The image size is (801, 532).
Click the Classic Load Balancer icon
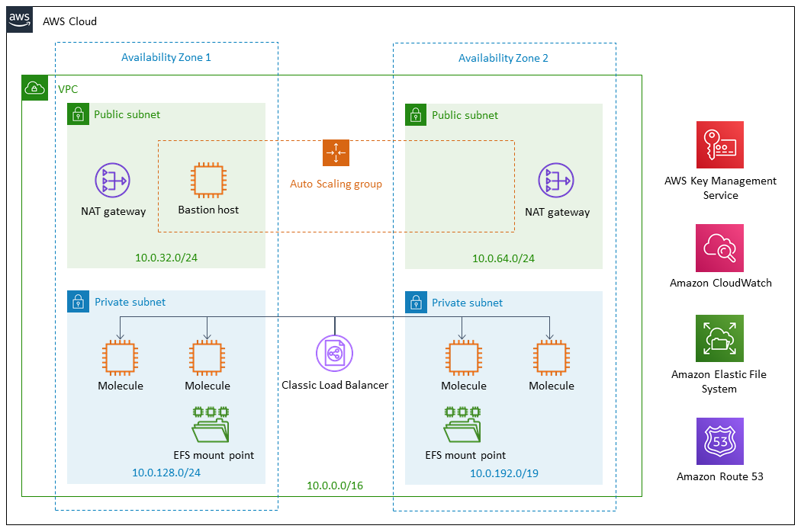[x=335, y=354]
